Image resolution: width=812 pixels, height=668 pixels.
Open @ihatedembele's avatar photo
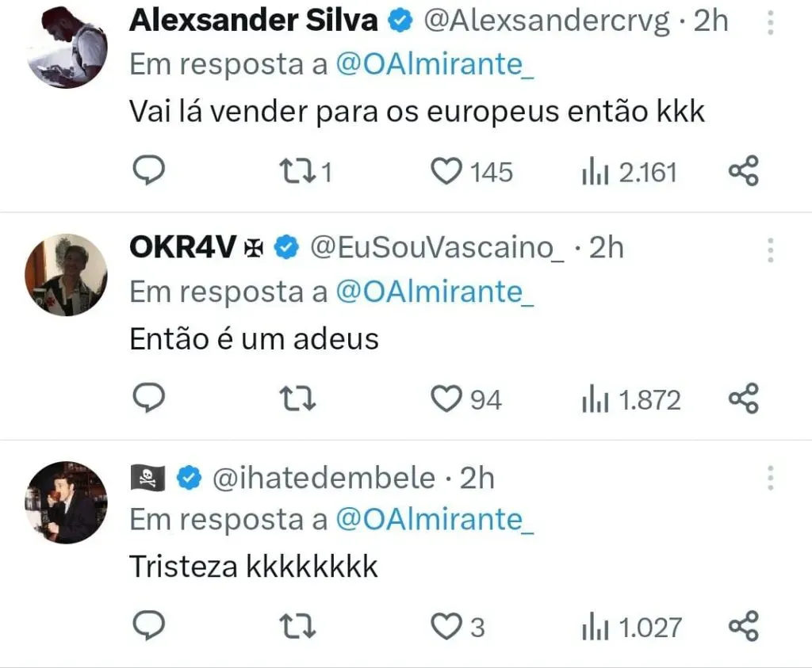click(67, 502)
